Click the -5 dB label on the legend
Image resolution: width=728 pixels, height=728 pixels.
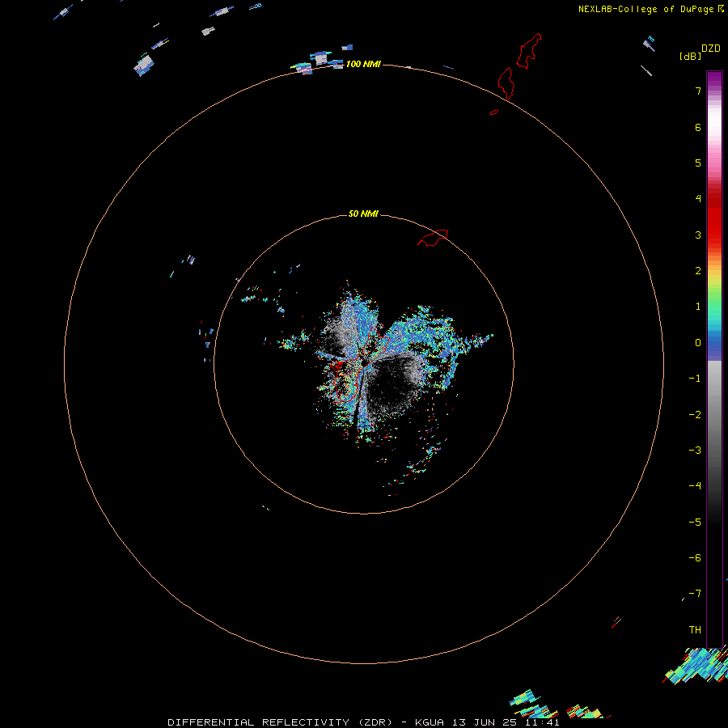point(695,523)
